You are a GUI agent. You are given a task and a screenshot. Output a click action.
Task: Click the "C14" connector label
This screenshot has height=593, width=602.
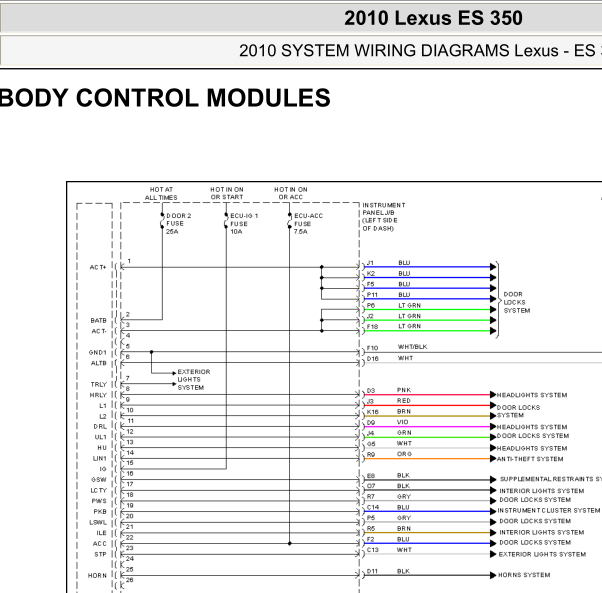pos(372,507)
